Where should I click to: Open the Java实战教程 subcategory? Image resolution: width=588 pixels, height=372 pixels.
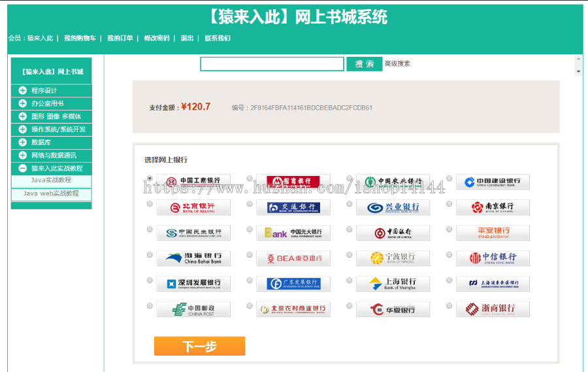[x=51, y=180]
